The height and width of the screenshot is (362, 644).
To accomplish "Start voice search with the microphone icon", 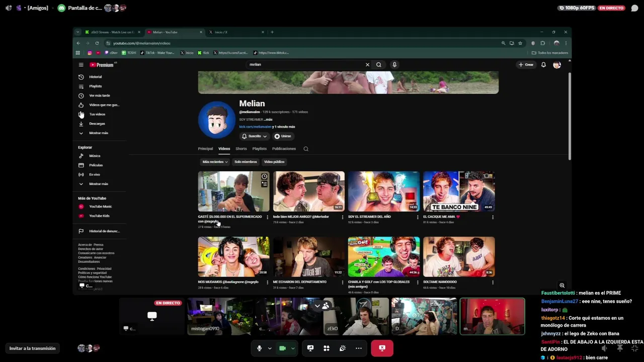I will (x=394, y=64).
